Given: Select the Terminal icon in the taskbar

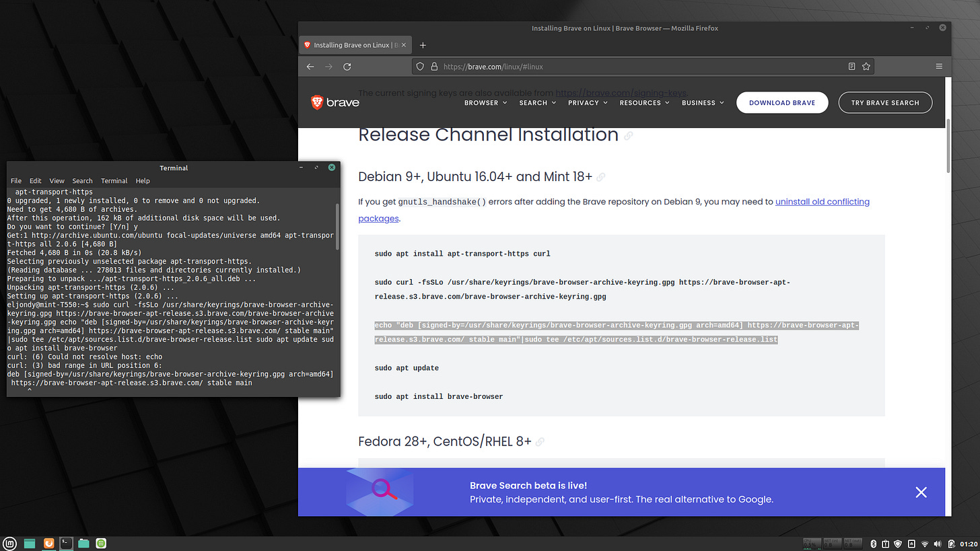Looking at the screenshot, I should pos(66,543).
